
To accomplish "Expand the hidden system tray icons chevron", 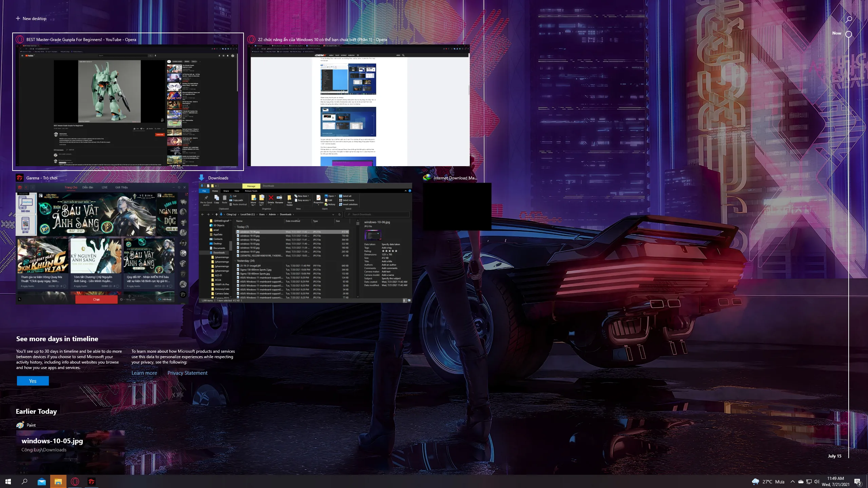I will (792, 482).
